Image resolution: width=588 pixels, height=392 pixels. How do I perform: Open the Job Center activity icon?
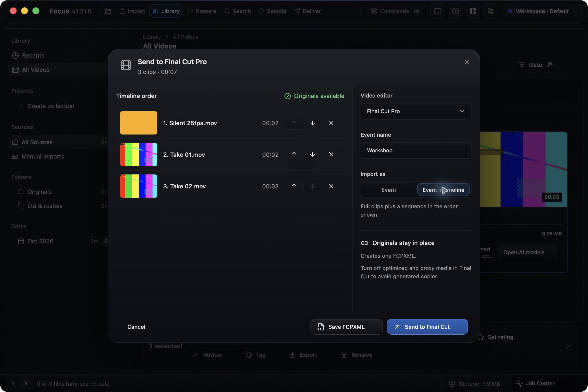[520, 383]
